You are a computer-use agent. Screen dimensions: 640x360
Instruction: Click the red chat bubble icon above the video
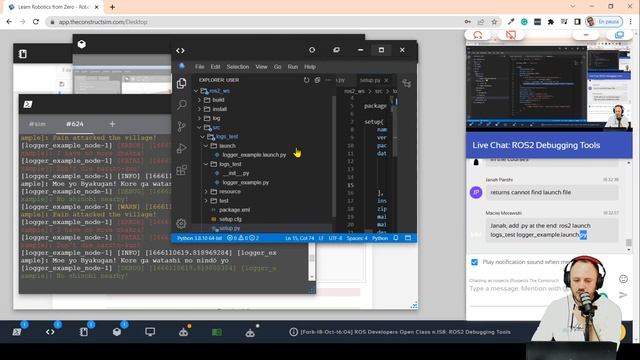pos(478,35)
